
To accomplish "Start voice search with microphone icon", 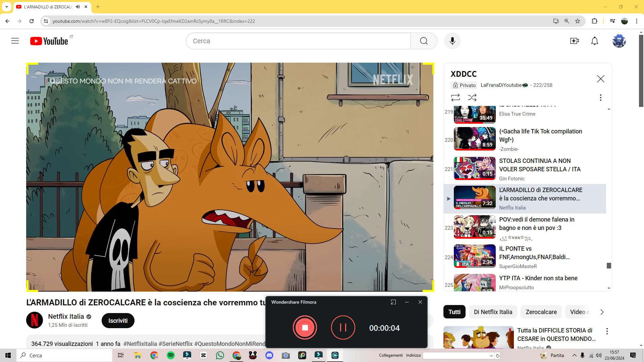I will pyautogui.click(x=452, y=41).
